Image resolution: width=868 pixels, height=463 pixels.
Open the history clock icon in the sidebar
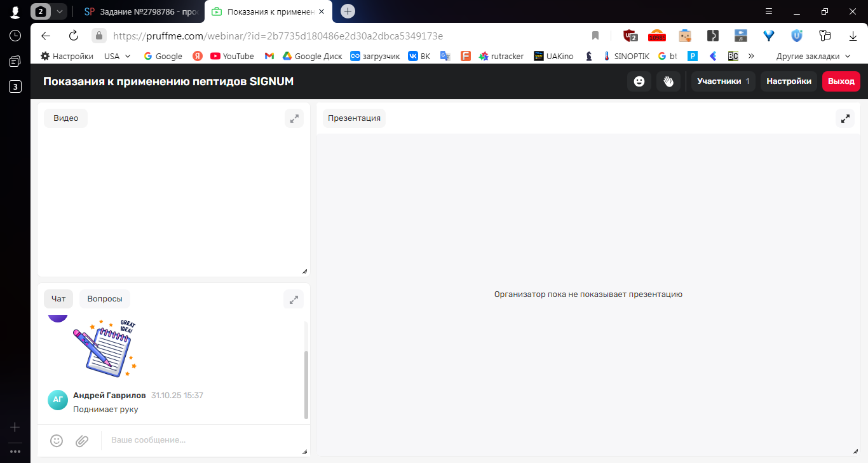[x=15, y=36]
